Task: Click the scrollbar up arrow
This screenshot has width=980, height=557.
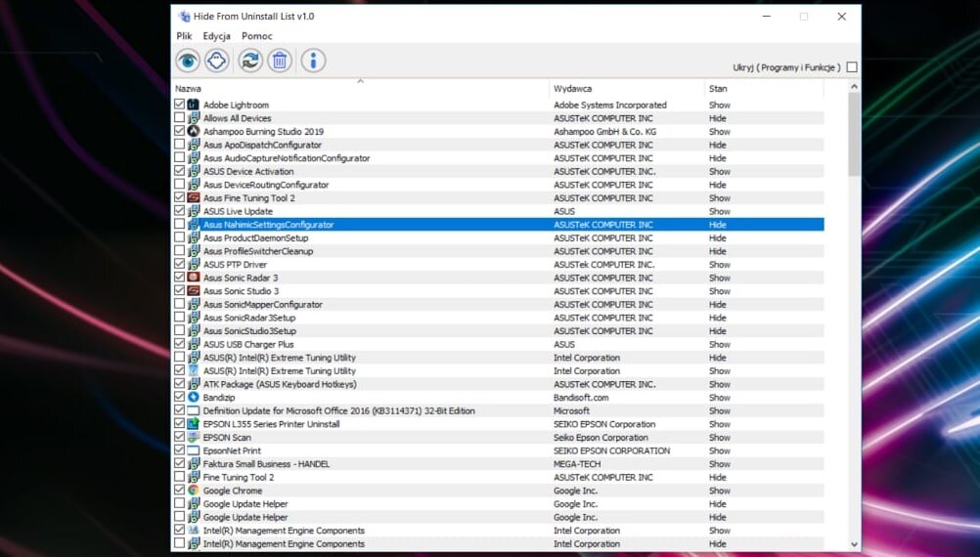Action: click(x=854, y=86)
